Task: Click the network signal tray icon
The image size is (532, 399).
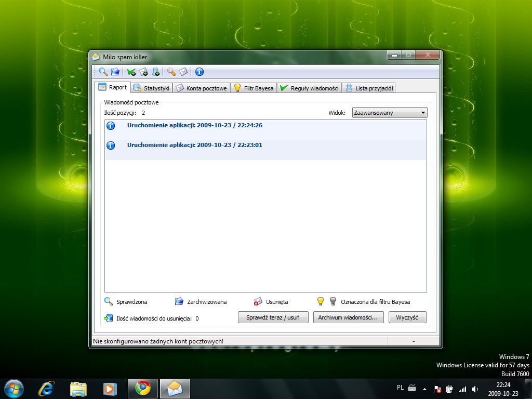Action: point(462,389)
